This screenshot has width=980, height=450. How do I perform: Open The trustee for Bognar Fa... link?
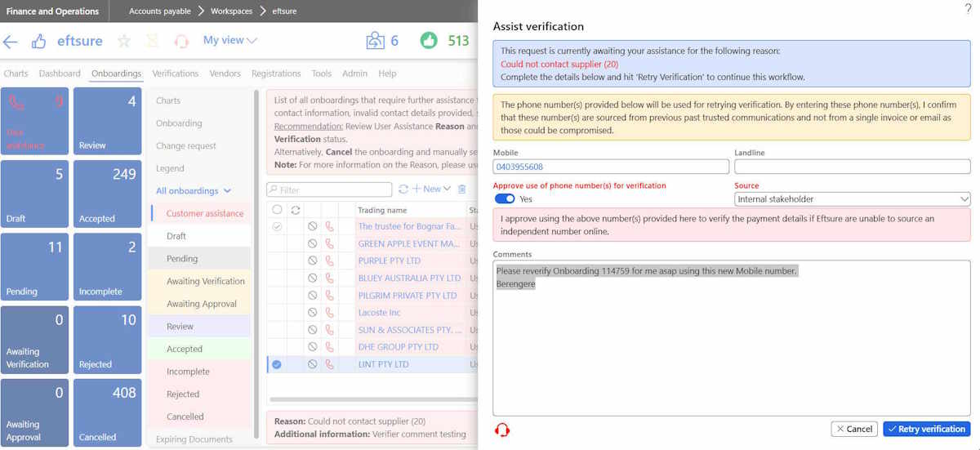click(409, 227)
